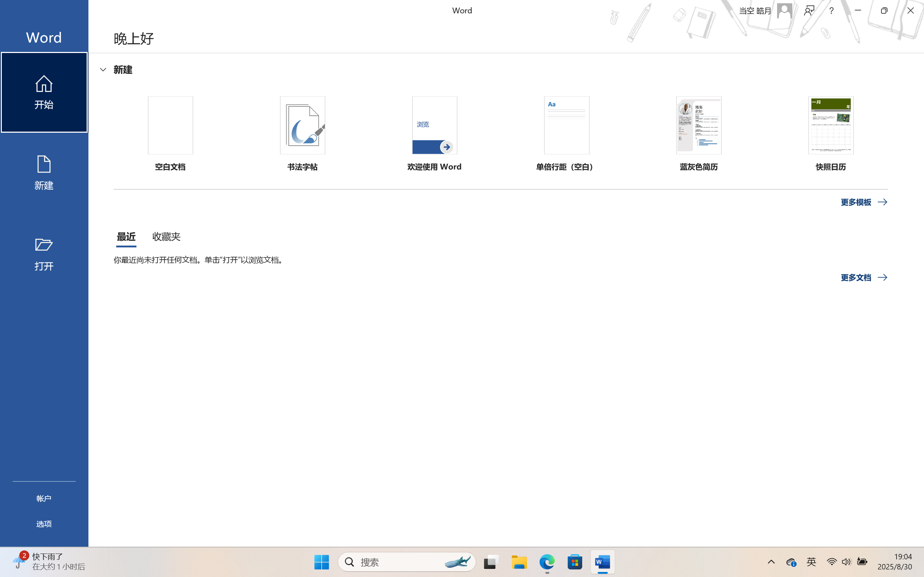
Task: Click the help question mark icon
Action: (x=831, y=11)
